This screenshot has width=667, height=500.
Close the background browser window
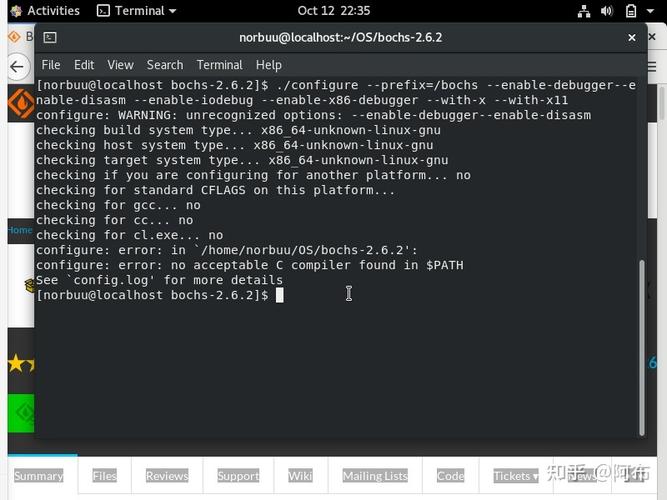pos(652,37)
